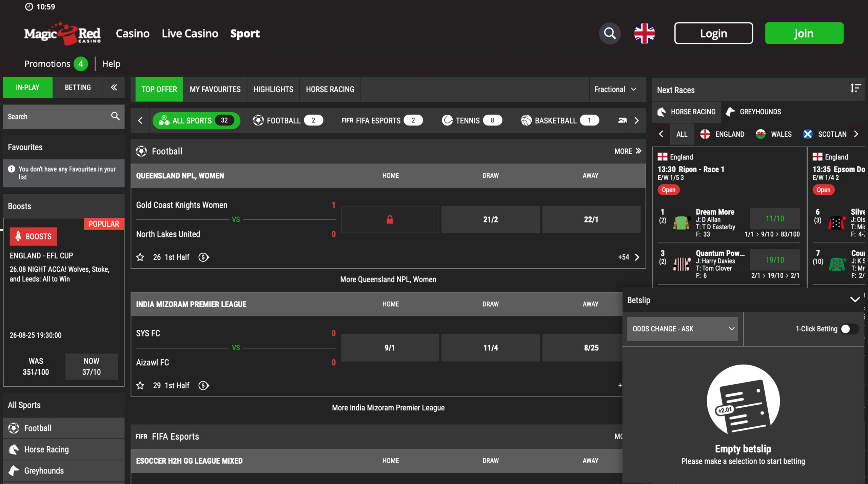Screen dimensions: 868x484
Task: Click the locked Home odds for Gold Coast
Action: [x=390, y=219]
